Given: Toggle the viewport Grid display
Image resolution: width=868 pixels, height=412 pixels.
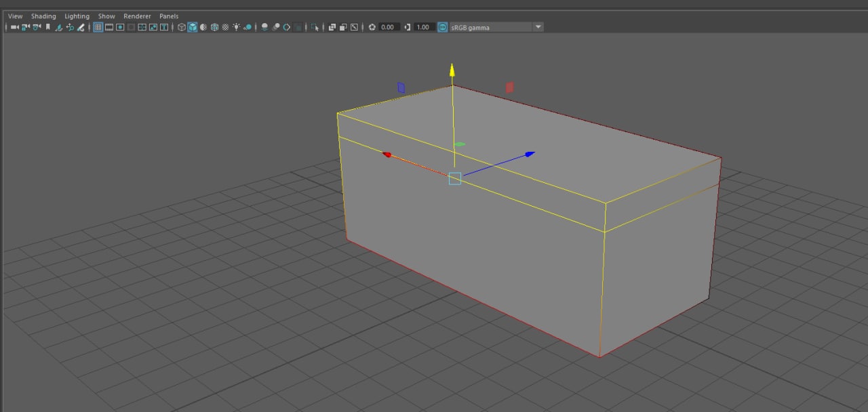Looking at the screenshot, I should tap(98, 27).
